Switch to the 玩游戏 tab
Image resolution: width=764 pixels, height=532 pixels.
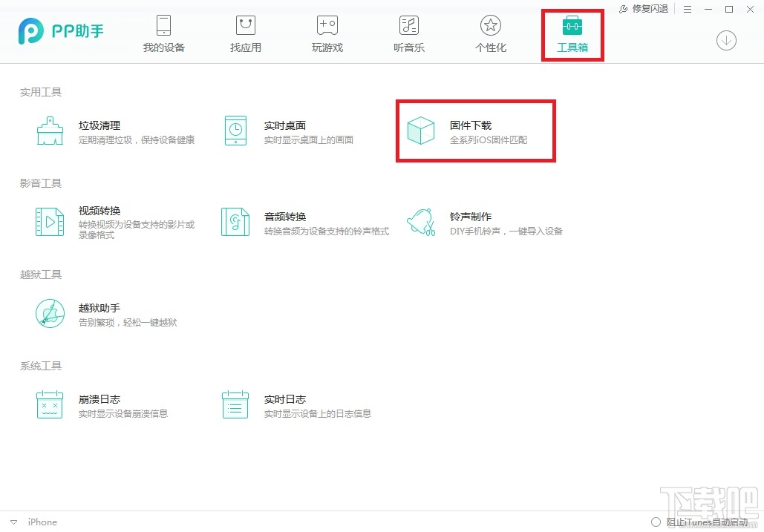coord(327,33)
